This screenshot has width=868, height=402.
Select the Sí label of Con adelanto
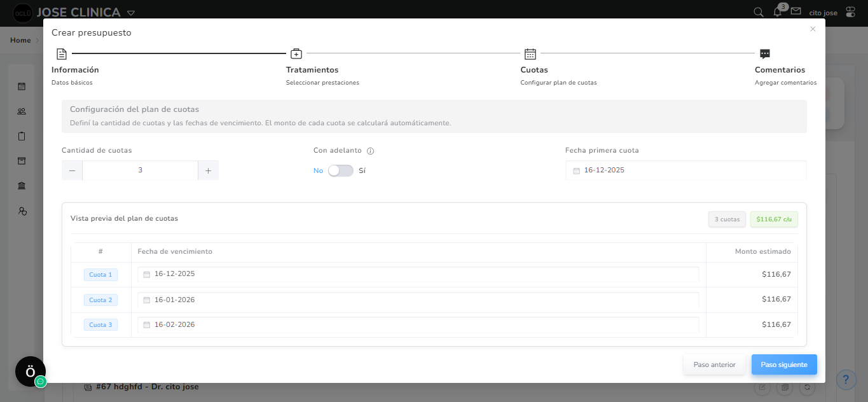coord(362,170)
